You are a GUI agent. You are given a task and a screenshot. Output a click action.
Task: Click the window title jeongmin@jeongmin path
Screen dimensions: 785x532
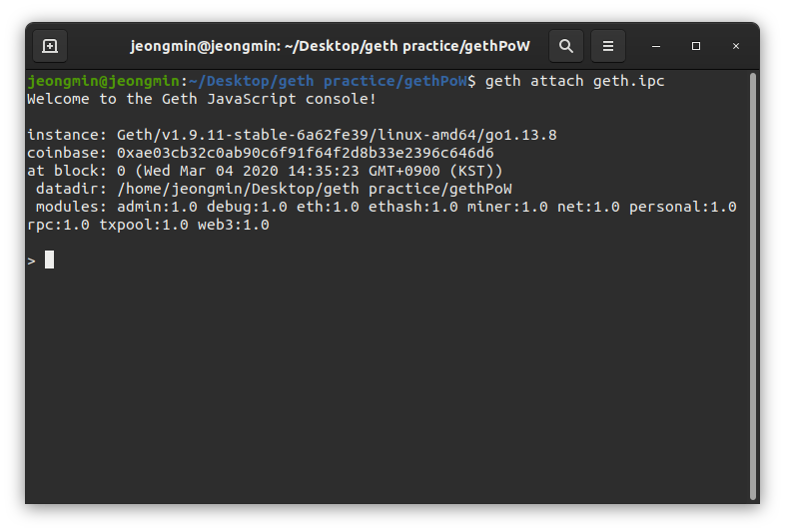pos(330,46)
